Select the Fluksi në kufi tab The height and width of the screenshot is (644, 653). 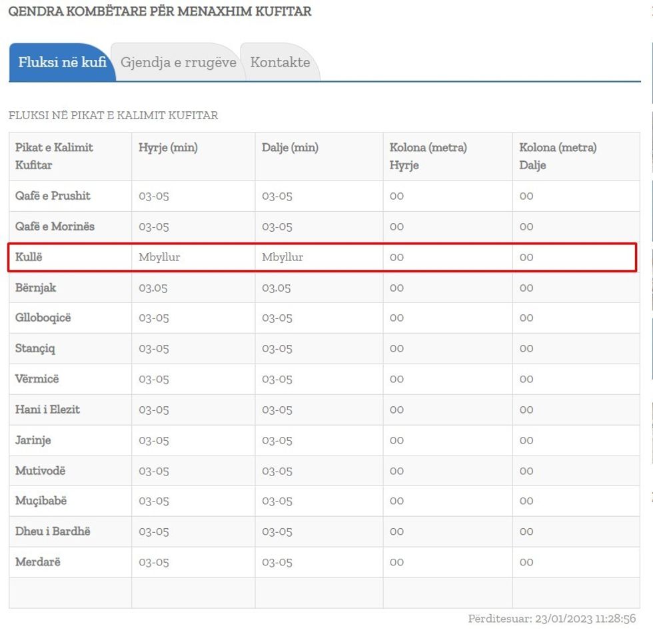[62, 63]
